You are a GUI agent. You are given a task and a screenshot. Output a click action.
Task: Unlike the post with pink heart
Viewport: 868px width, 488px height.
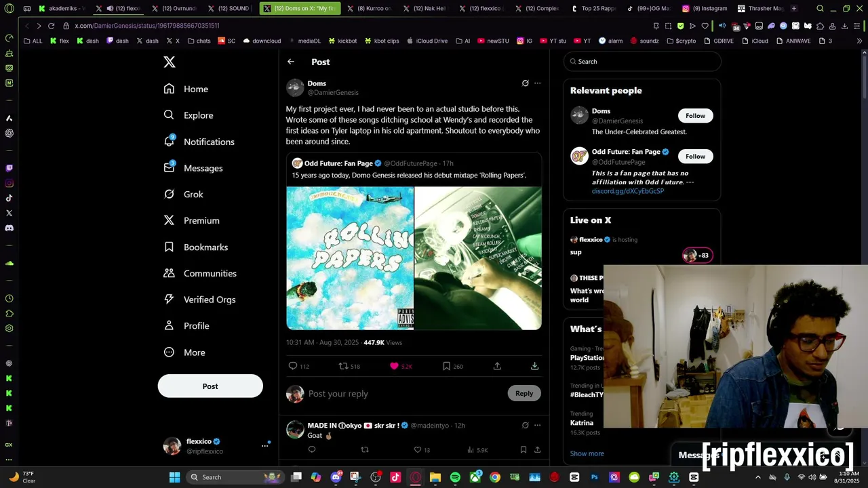click(x=394, y=366)
